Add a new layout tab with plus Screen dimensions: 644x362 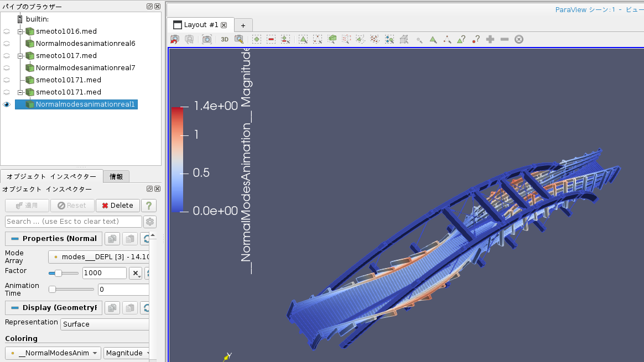coord(243,25)
